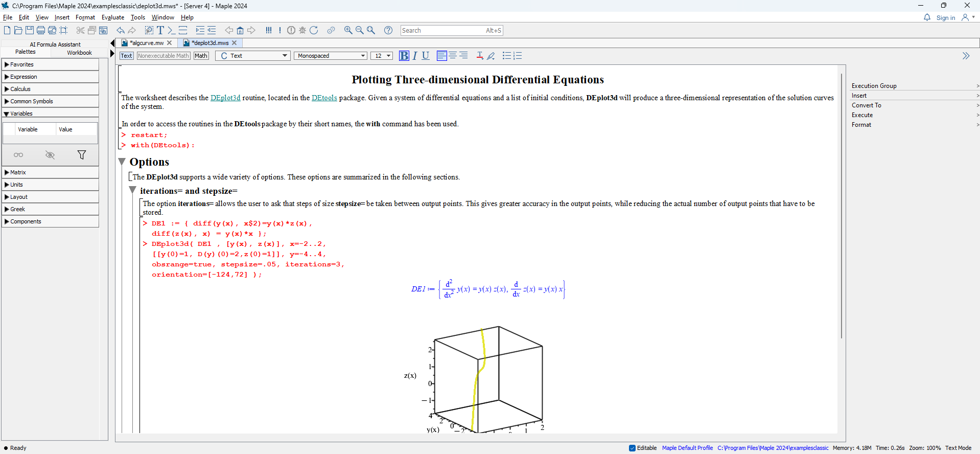Viewport: 980px width, 454px height.
Task: Zoom out with the magnifier minus icon
Action: (360, 30)
